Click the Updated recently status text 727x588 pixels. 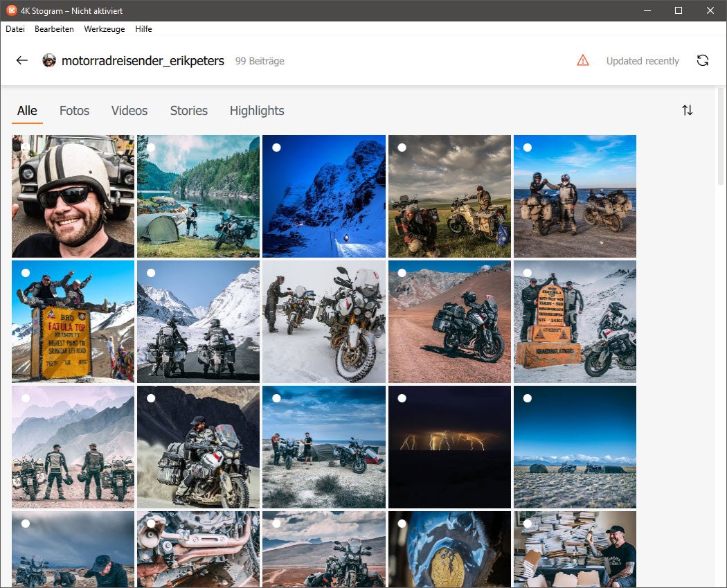tap(643, 61)
